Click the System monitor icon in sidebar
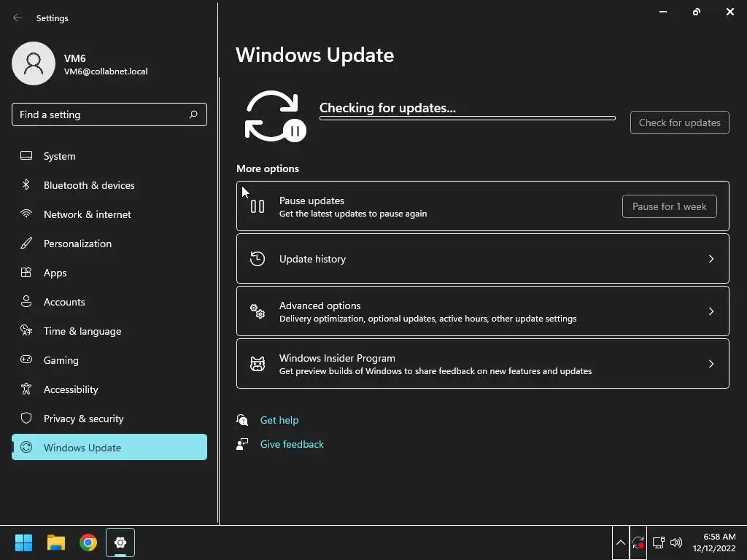Screen dimensions: 747x560 pos(26,156)
